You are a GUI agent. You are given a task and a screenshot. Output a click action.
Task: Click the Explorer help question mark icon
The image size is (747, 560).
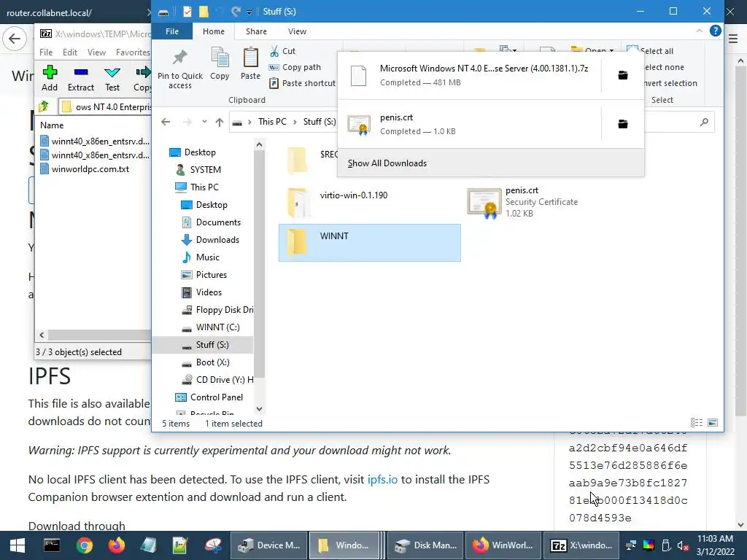(715, 31)
